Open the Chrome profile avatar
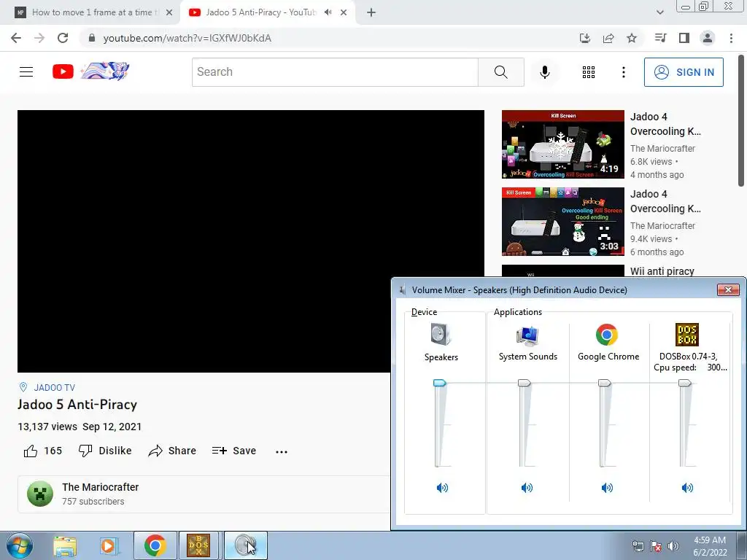This screenshot has width=747, height=560. (708, 38)
